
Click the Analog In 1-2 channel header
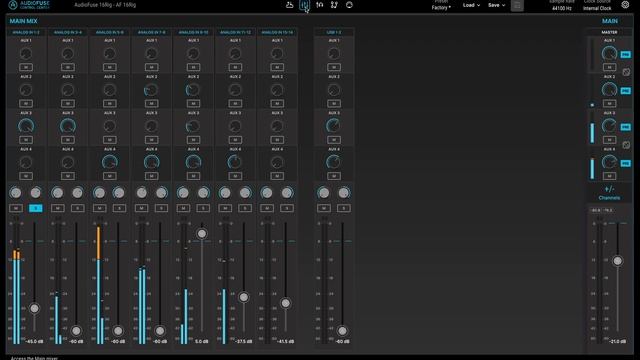(26, 32)
